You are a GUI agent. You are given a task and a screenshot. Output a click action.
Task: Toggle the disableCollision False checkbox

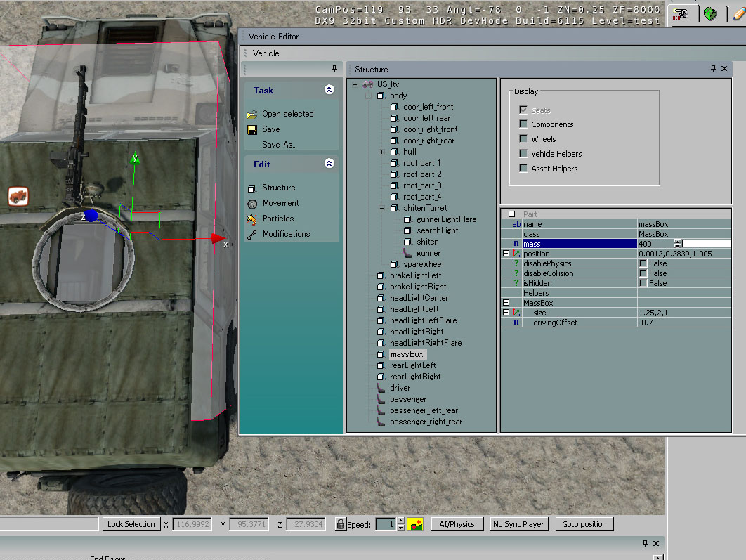(643, 273)
